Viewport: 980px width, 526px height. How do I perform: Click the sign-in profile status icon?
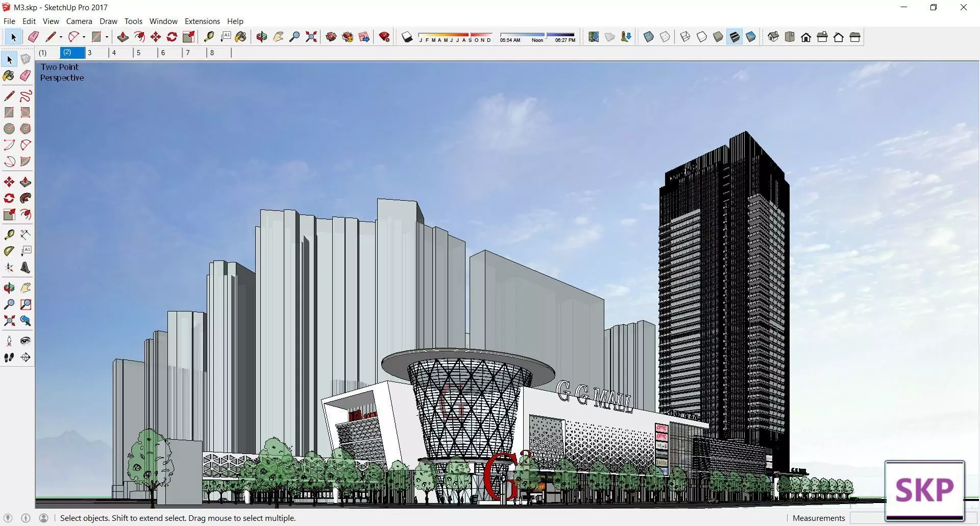(x=44, y=518)
